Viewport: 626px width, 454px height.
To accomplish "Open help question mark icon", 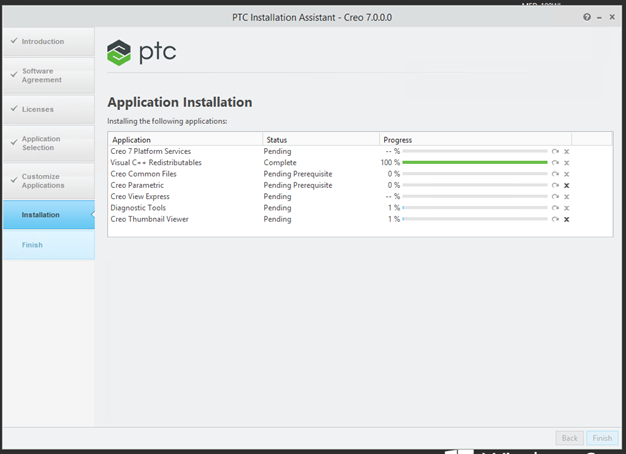I will tap(586, 17).
